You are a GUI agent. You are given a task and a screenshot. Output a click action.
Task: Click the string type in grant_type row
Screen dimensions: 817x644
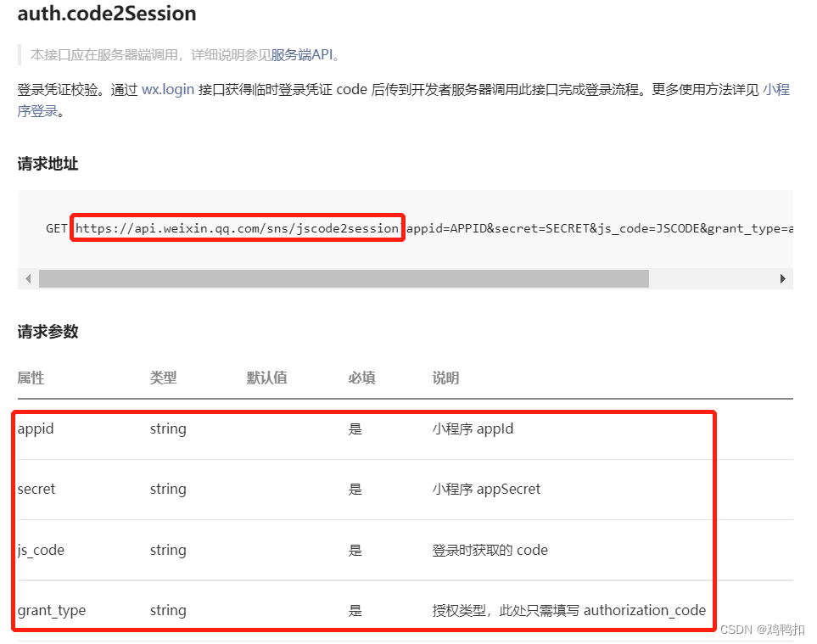coord(168,611)
